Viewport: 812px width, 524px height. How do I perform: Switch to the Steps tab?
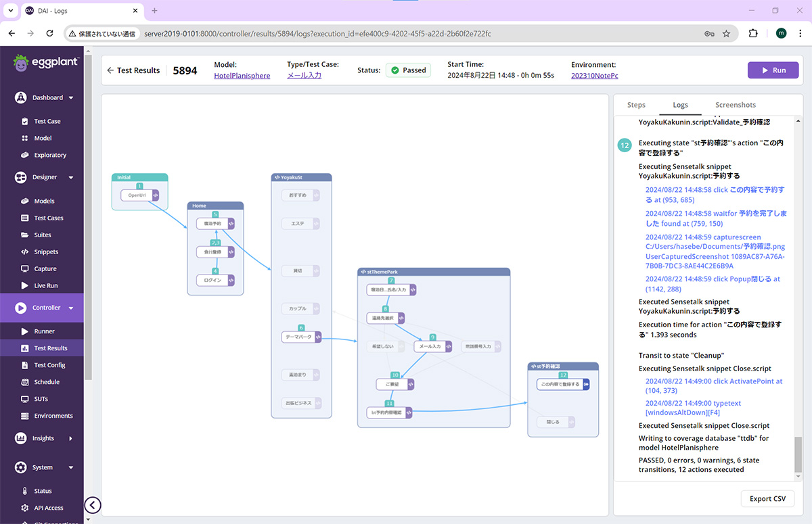click(636, 105)
